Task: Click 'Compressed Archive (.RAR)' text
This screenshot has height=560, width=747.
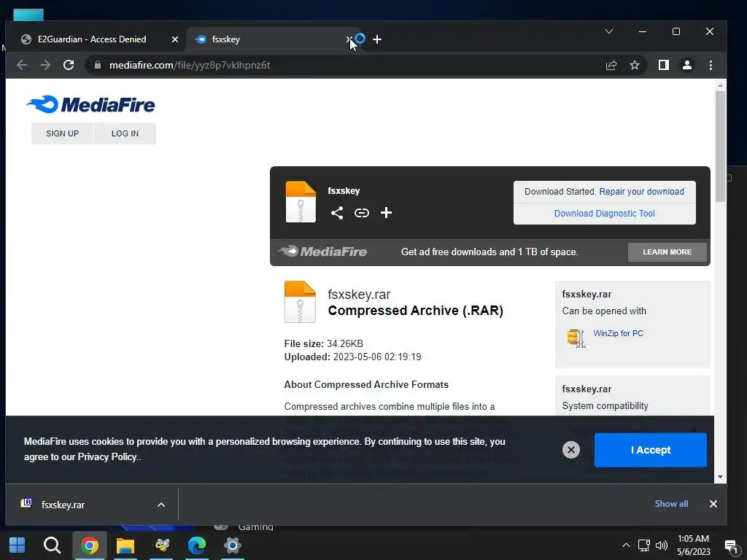Action: 415,311
